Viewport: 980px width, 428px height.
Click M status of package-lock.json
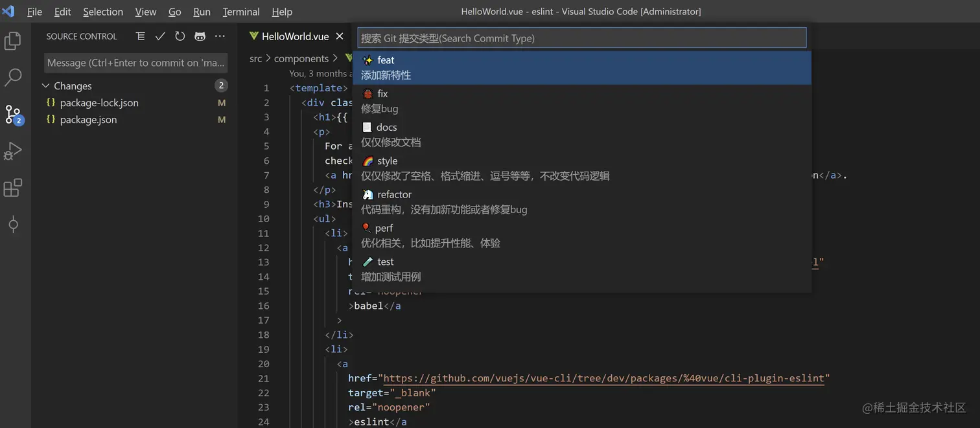(222, 102)
